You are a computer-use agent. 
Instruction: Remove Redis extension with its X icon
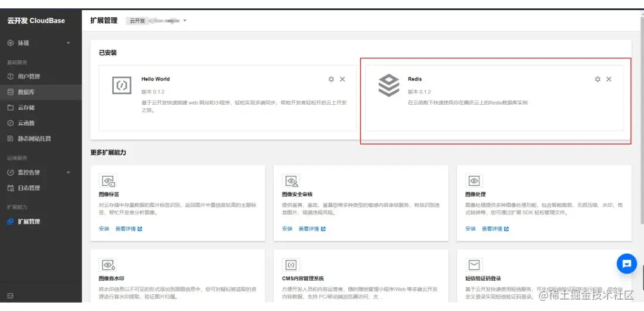point(609,79)
